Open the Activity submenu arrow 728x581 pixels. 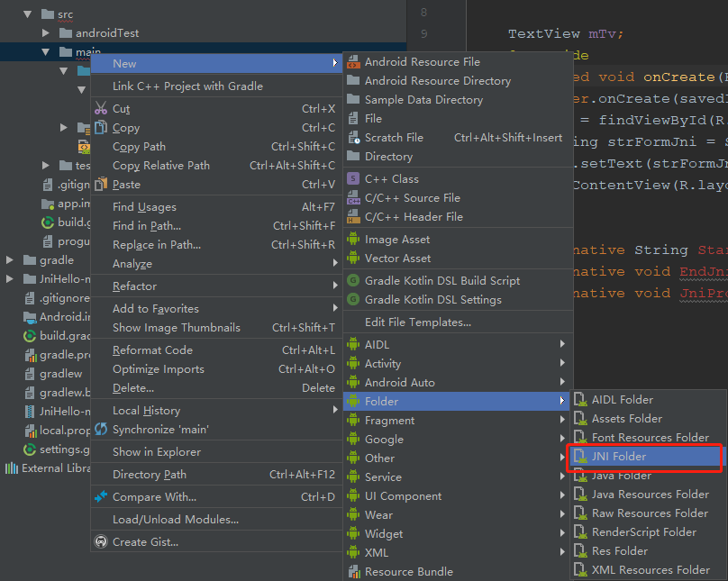click(562, 363)
